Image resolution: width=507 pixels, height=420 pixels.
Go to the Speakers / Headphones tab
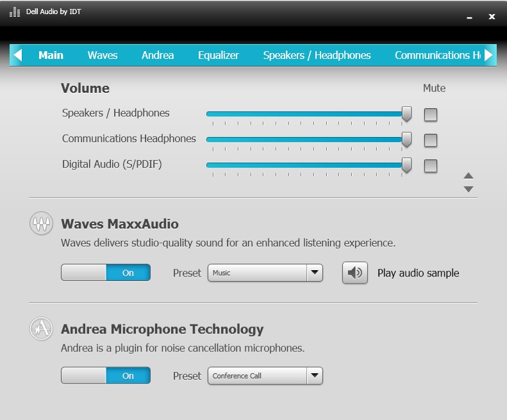click(317, 55)
